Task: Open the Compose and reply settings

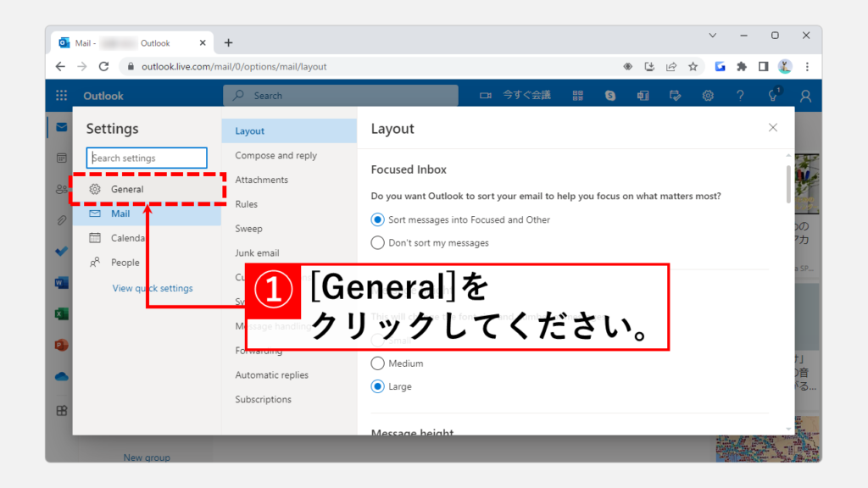Action: click(275, 156)
